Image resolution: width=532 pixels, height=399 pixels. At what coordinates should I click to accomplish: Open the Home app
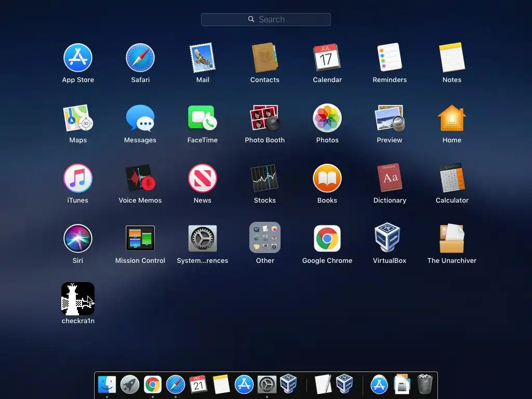click(452, 118)
